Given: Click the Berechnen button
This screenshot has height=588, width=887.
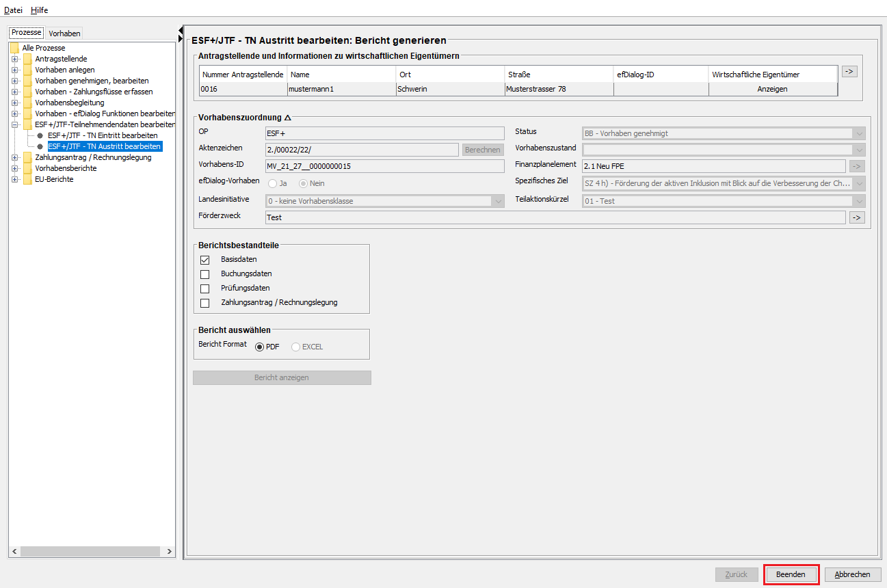Looking at the screenshot, I should pyautogui.click(x=483, y=150).
